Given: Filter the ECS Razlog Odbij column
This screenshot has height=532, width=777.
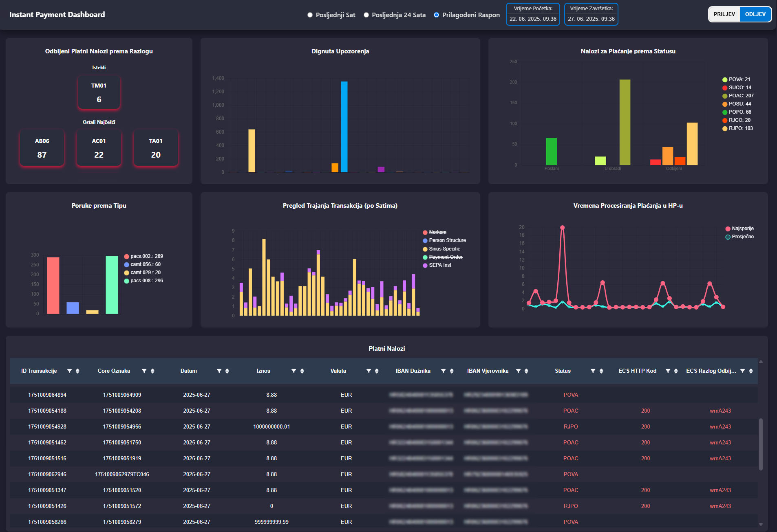Looking at the screenshot, I should click(742, 371).
